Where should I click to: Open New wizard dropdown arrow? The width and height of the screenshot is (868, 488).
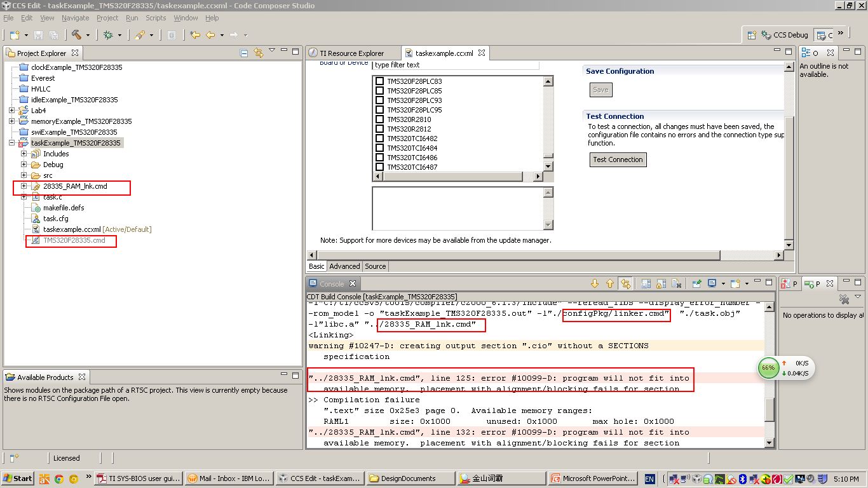coord(25,36)
